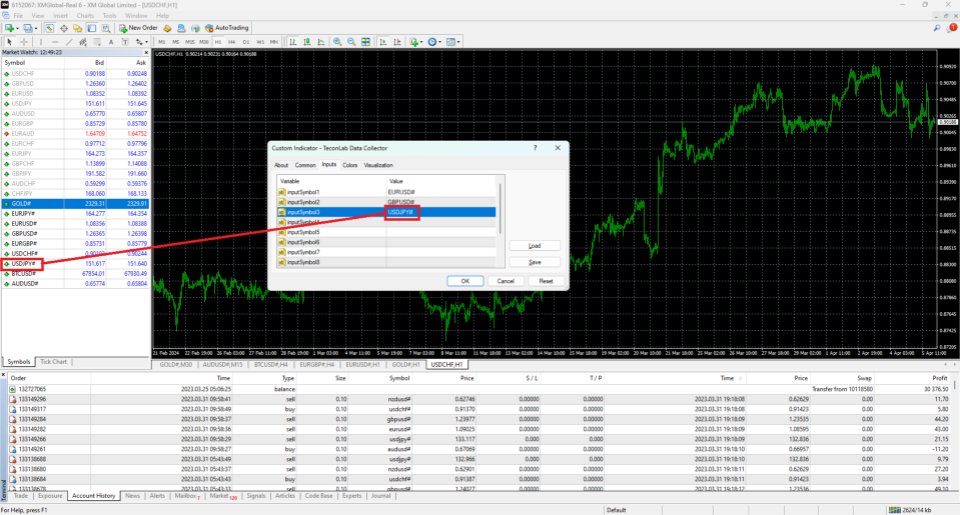960x515 pixels.
Task: Switch chart to M15 timeframe
Action: 190,42
